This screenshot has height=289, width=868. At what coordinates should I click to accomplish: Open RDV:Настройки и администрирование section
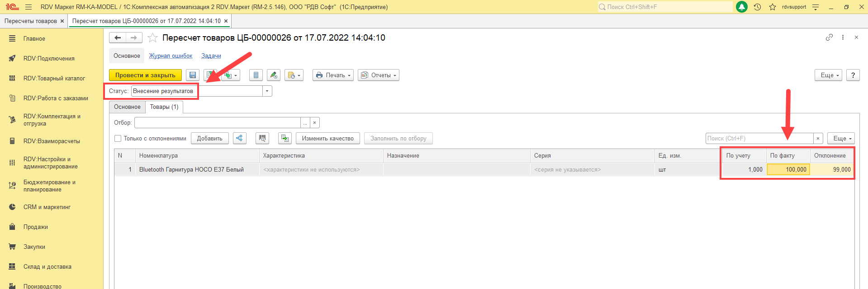52,163
